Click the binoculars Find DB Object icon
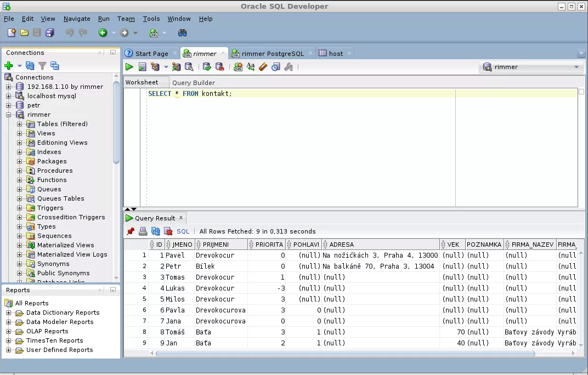 [183, 33]
